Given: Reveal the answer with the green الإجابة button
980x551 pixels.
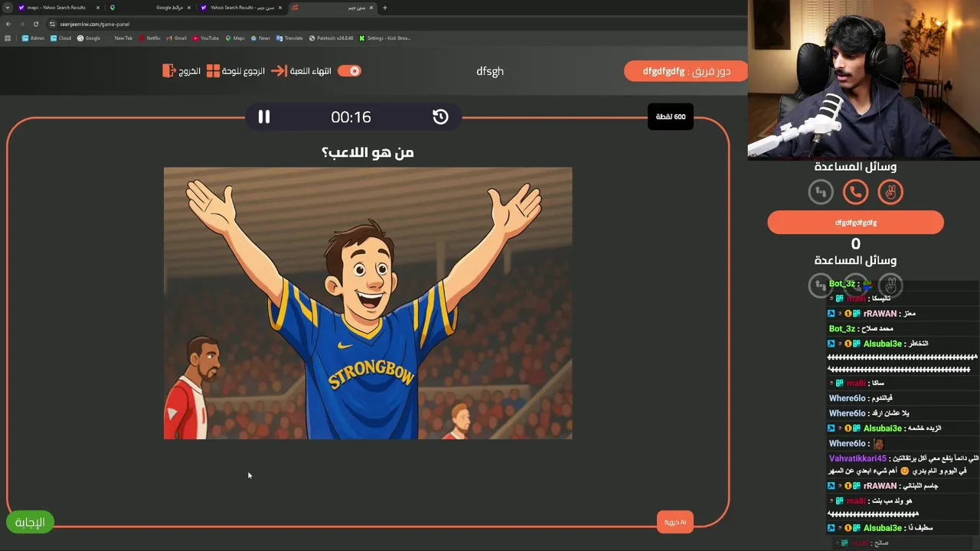Looking at the screenshot, I should click(30, 522).
